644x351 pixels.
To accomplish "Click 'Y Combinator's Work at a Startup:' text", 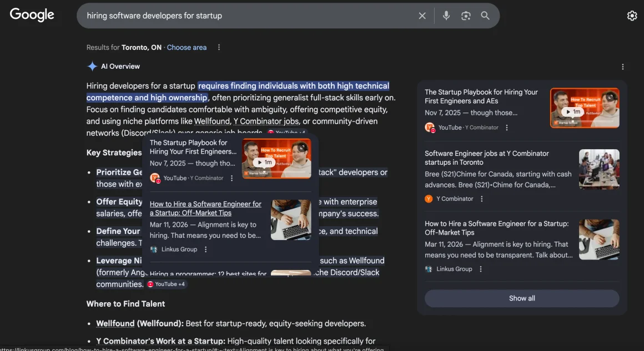I will pyautogui.click(x=160, y=341).
